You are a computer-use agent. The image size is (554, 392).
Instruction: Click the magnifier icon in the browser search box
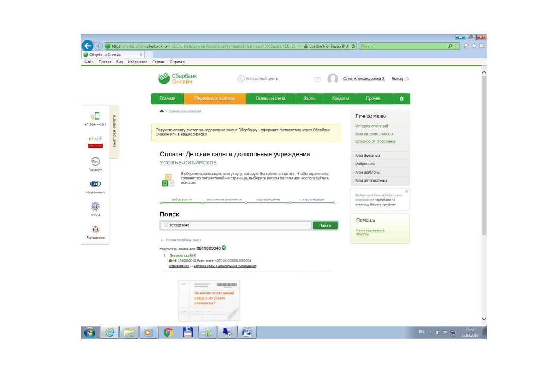click(x=450, y=46)
